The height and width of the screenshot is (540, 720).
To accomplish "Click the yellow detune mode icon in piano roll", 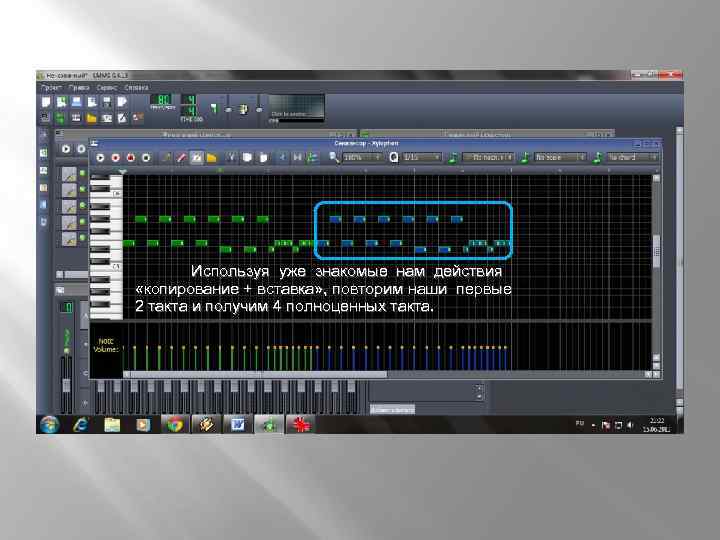I will click(x=212, y=158).
